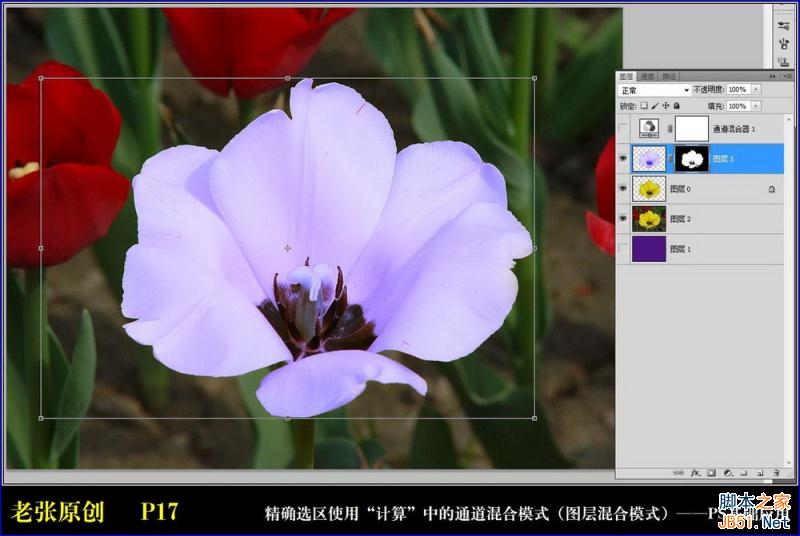Click the opacity 100% value field

tap(738, 89)
